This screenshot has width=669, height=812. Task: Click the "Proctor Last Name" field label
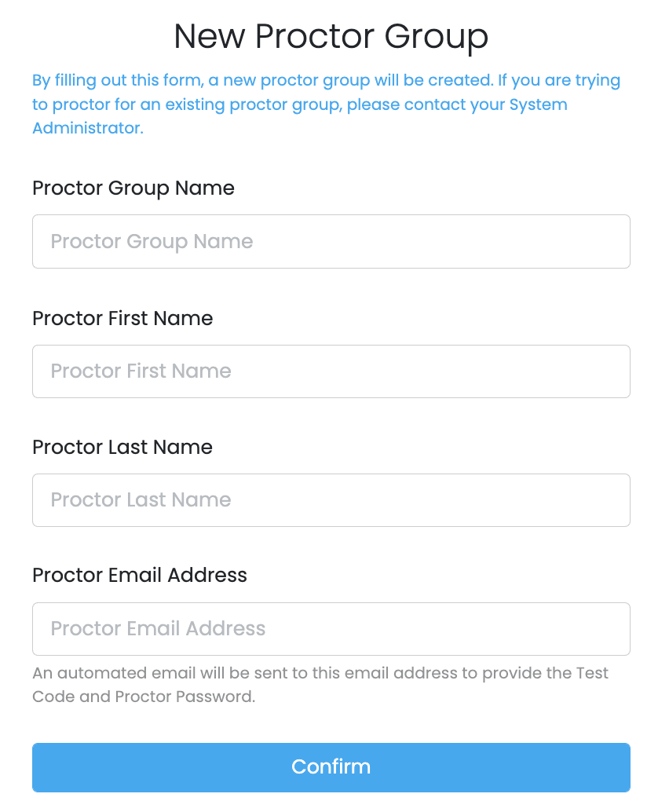[122, 447]
